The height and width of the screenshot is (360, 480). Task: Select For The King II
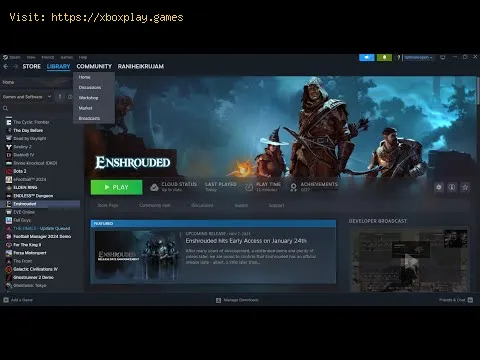tap(27, 245)
